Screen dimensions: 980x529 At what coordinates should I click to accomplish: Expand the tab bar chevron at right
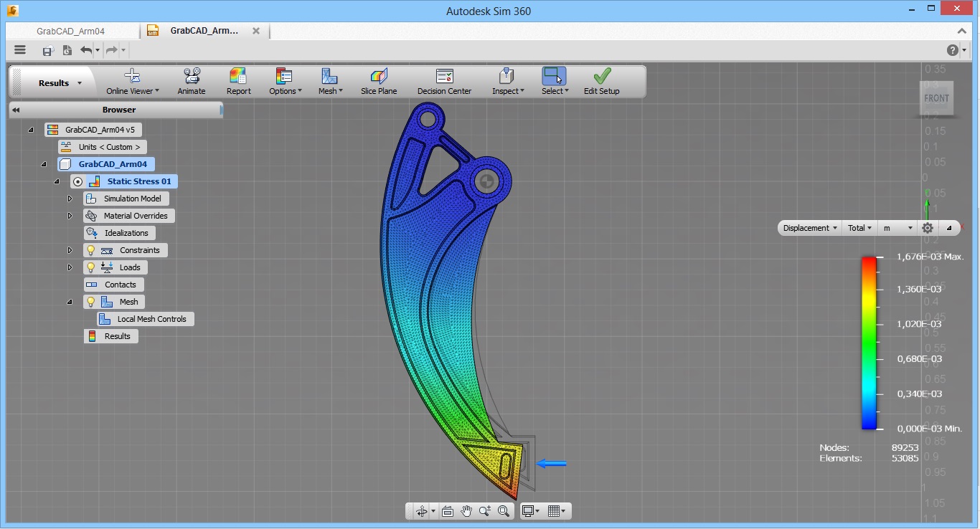963,31
